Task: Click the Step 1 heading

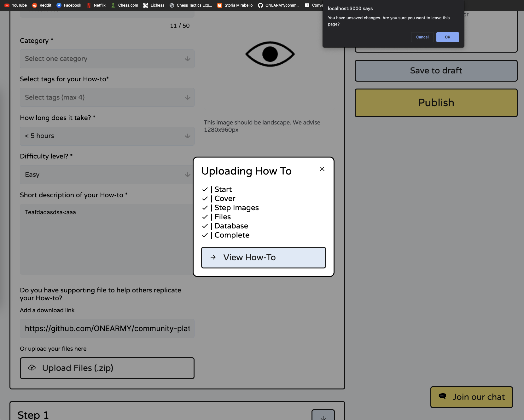Action: (x=33, y=415)
